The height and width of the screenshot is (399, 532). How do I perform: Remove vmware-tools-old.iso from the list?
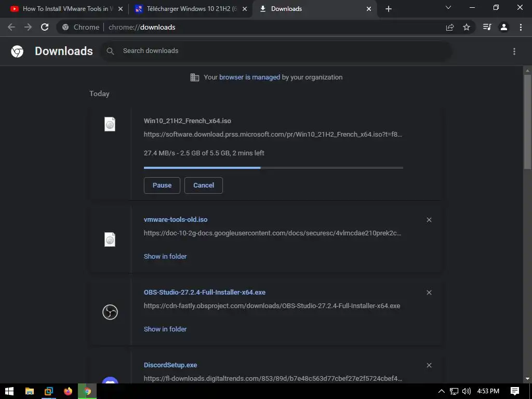click(429, 220)
